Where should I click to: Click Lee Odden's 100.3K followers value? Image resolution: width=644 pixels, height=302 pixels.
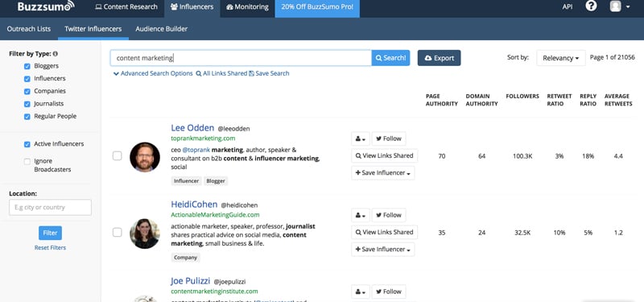click(x=522, y=156)
